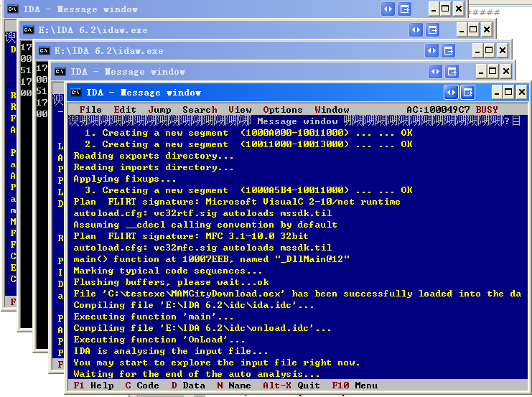Screen dimensions: 532x397
Task: Click 'Compiling file ida.idc' line
Action: click(x=194, y=305)
